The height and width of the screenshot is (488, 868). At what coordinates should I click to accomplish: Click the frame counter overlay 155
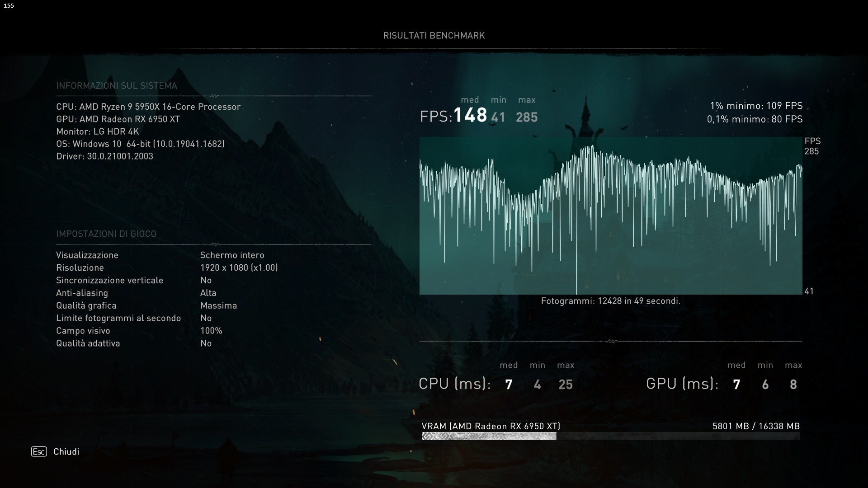[x=9, y=6]
